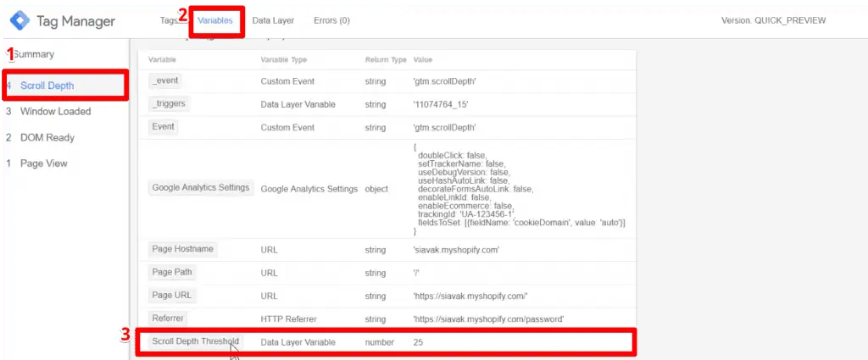The width and height of the screenshot is (868, 360).
Task: Click the fieldsToSet cookieDomain line
Action: pos(521,222)
